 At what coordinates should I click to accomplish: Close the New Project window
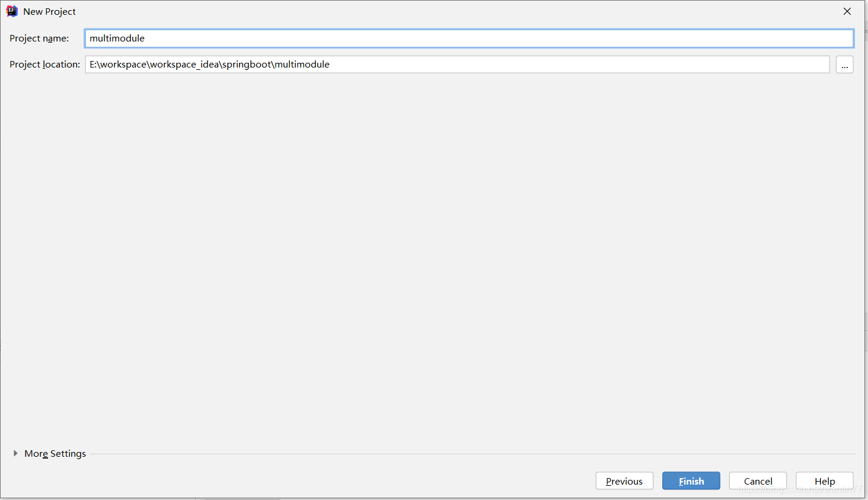click(x=847, y=11)
